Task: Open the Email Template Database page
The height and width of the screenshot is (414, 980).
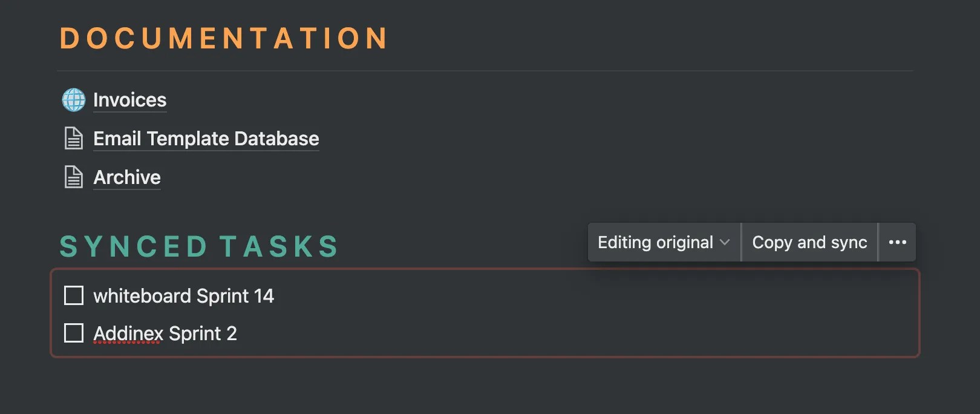Action: tap(206, 139)
